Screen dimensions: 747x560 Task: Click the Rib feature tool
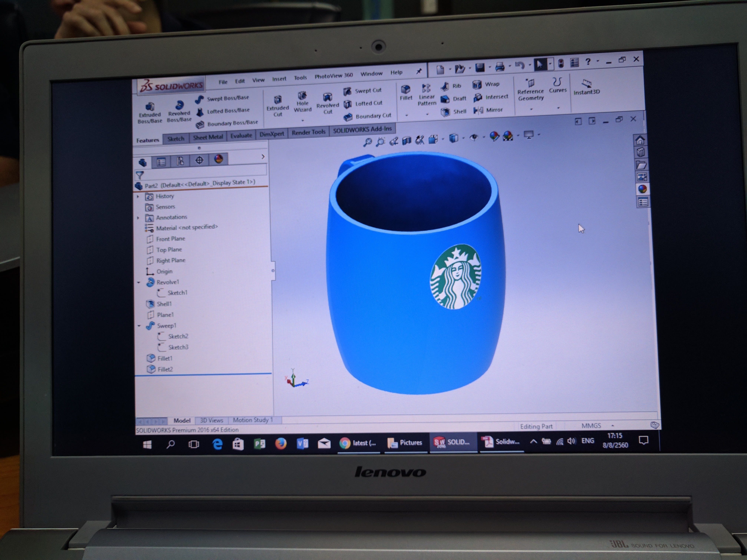[x=451, y=86]
